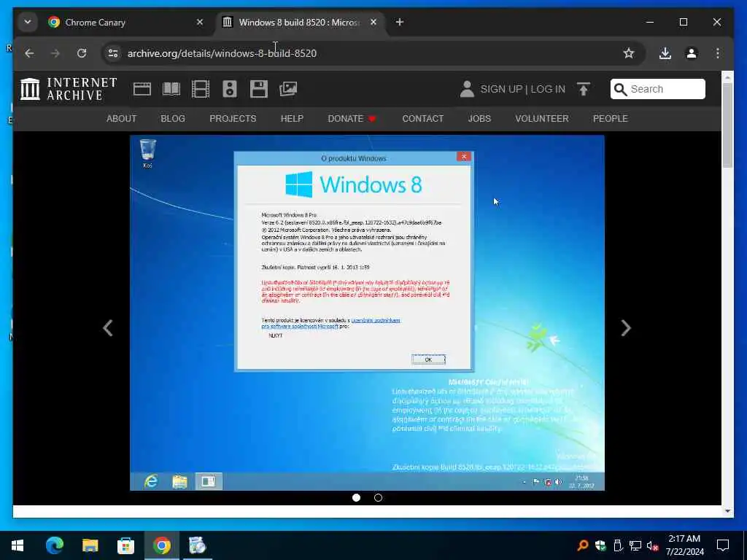This screenshot has width=747, height=560.
Task: Close the Chrome Canary tab
Action: (x=200, y=22)
